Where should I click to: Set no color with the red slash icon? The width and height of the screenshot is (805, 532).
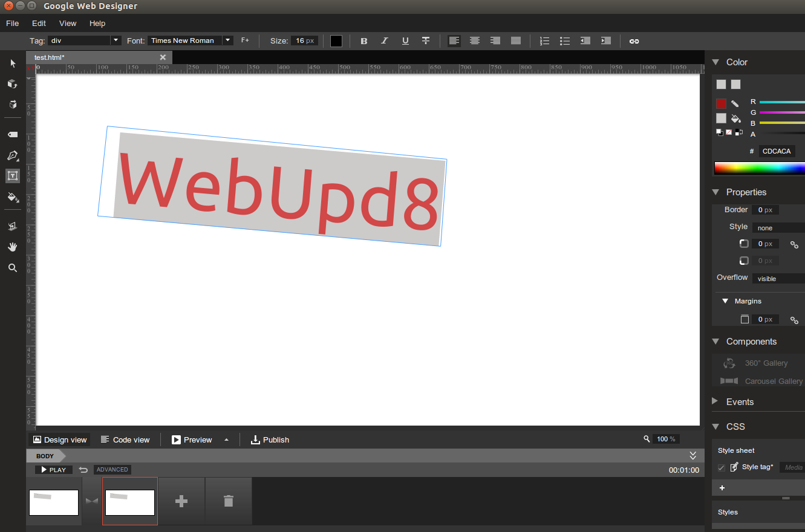click(729, 132)
